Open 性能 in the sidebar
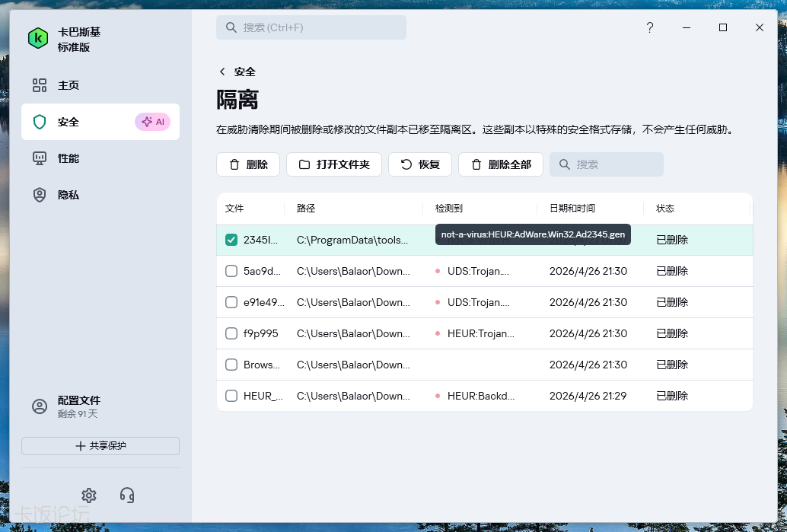 (x=100, y=158)
